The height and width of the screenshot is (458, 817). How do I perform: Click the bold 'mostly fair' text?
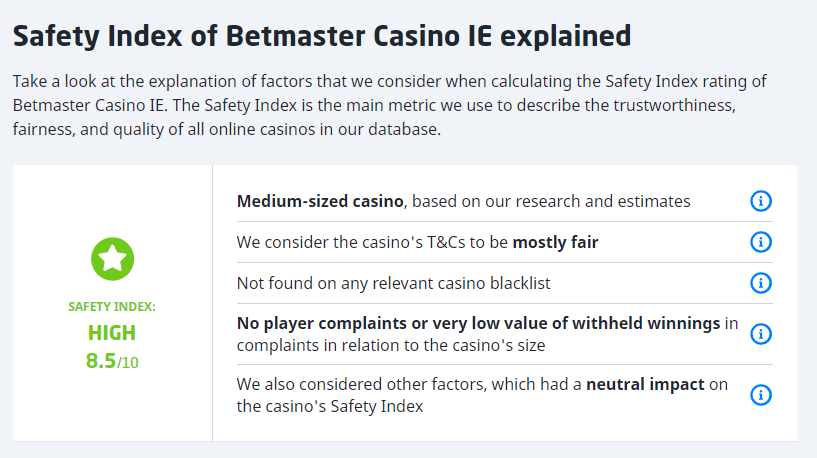pos(555,242)
